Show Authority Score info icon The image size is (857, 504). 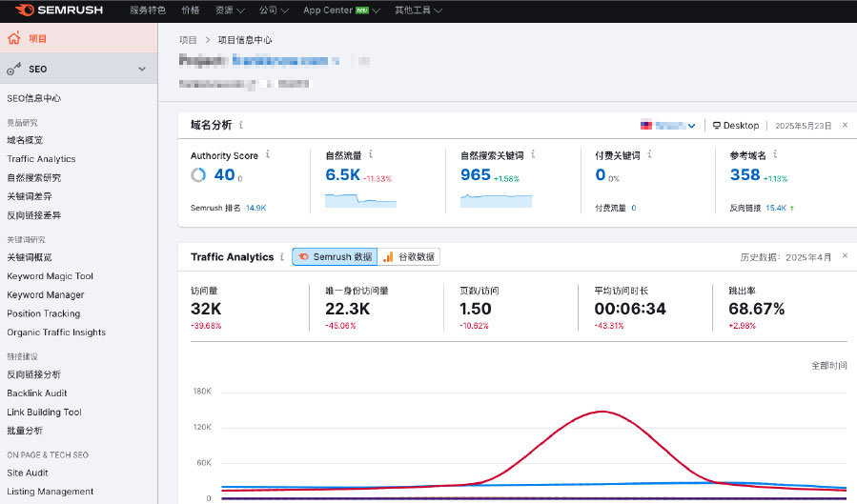(x=268, y=154)
